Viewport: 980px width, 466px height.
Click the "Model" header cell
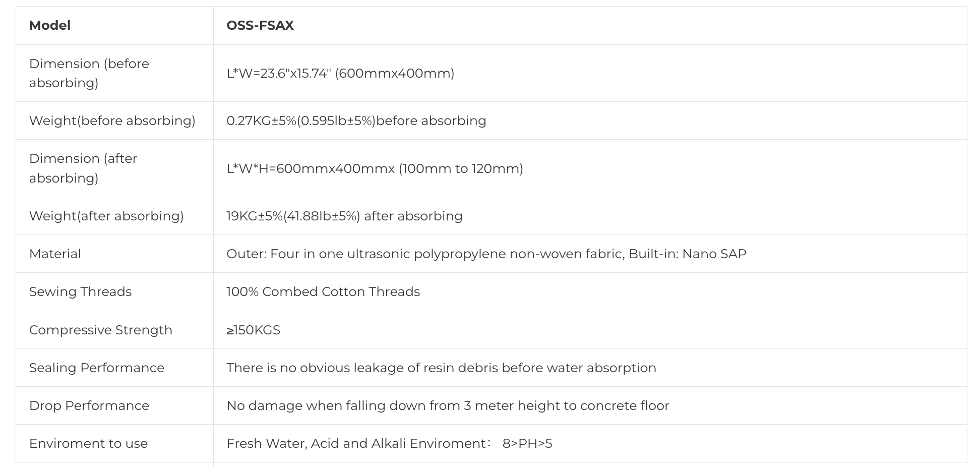50,25
